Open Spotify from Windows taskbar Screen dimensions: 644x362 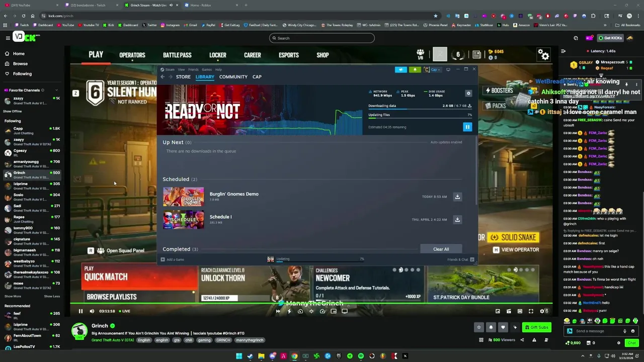361,356
